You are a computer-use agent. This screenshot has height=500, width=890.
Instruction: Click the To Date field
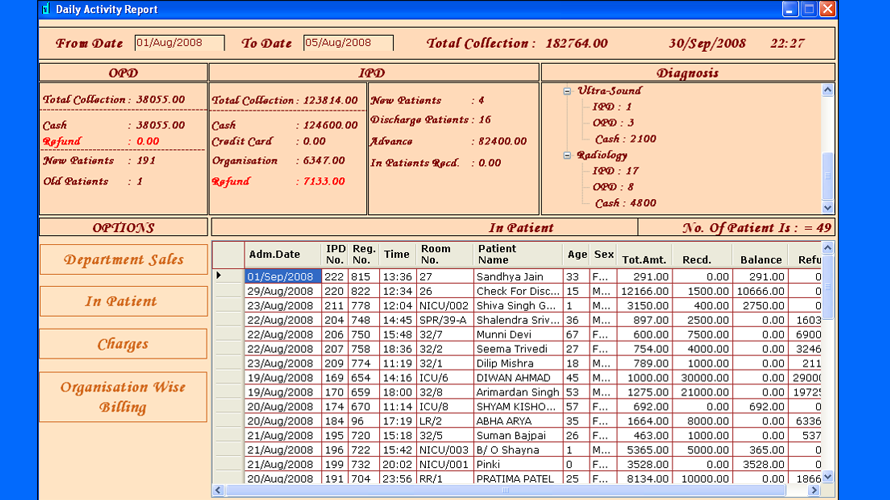coord(348,43)
